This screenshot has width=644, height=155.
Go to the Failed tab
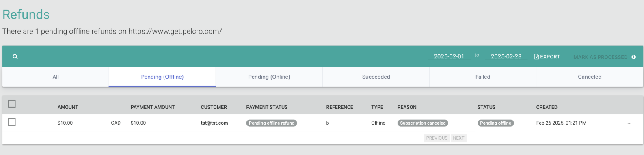click(x=483, y=77)
